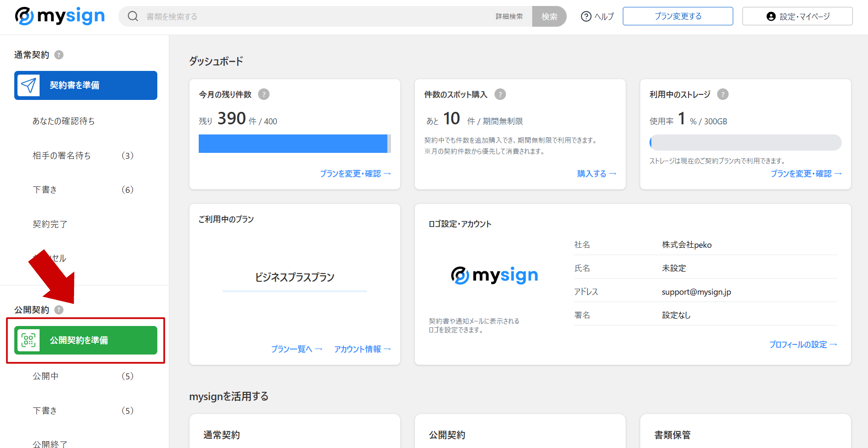
Task: Click the blue remaining-contracts progress bar
Action: (294, 144)
